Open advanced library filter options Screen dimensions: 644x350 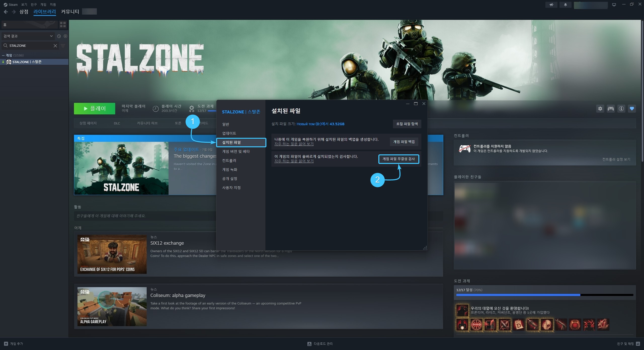pos(63,46)
